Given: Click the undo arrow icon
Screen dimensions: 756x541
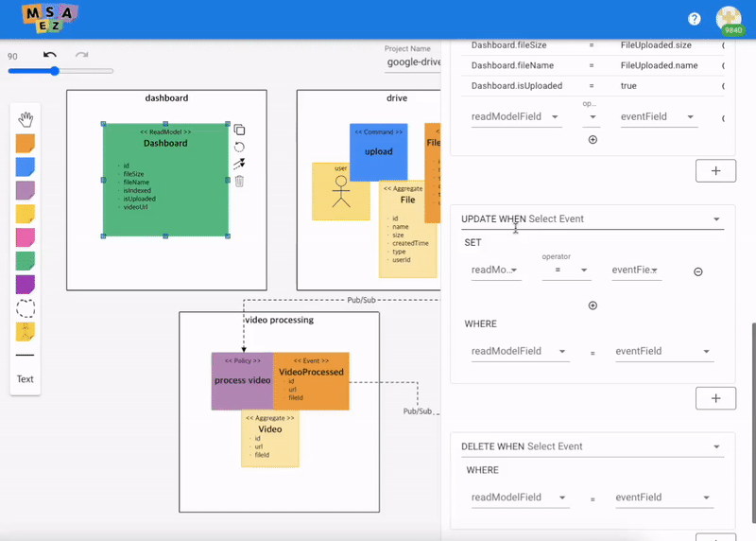Looking at the screenshot, I should point(50,56).
